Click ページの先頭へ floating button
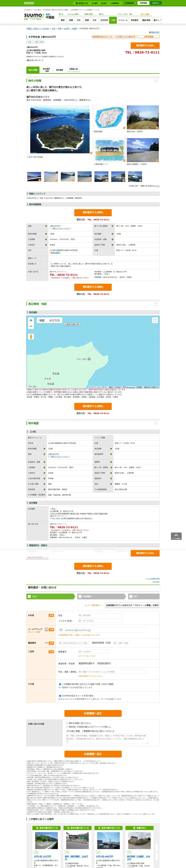186x868 pixels. (176, 536)
